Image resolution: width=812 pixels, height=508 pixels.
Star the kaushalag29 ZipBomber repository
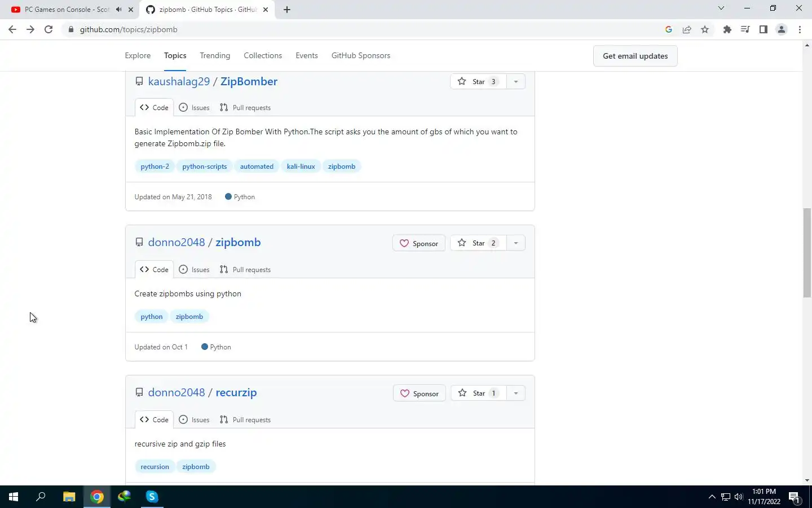478,81
